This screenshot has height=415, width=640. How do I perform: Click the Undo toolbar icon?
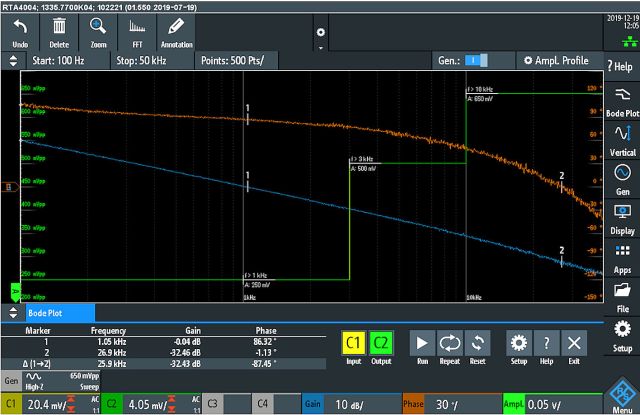tap(20, 33)
